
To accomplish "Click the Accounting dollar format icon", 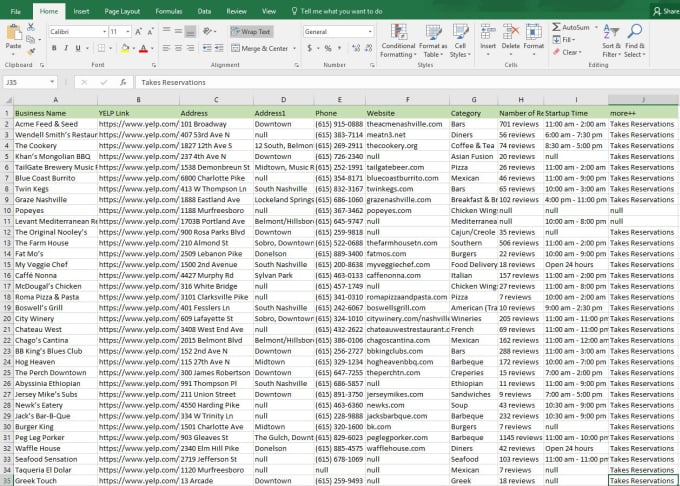I will point(309,48).
